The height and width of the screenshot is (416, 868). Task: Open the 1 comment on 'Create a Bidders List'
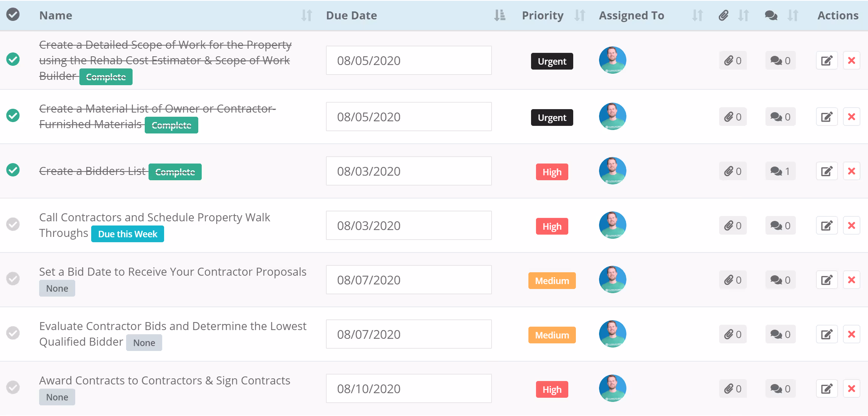click(x=780, y=171)
